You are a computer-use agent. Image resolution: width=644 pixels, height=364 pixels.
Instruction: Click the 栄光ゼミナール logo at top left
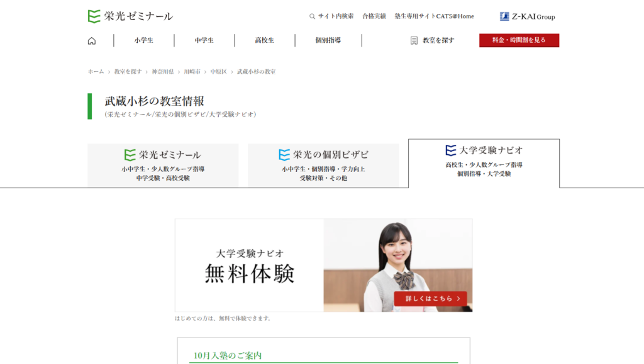click(x=130, y=16)
